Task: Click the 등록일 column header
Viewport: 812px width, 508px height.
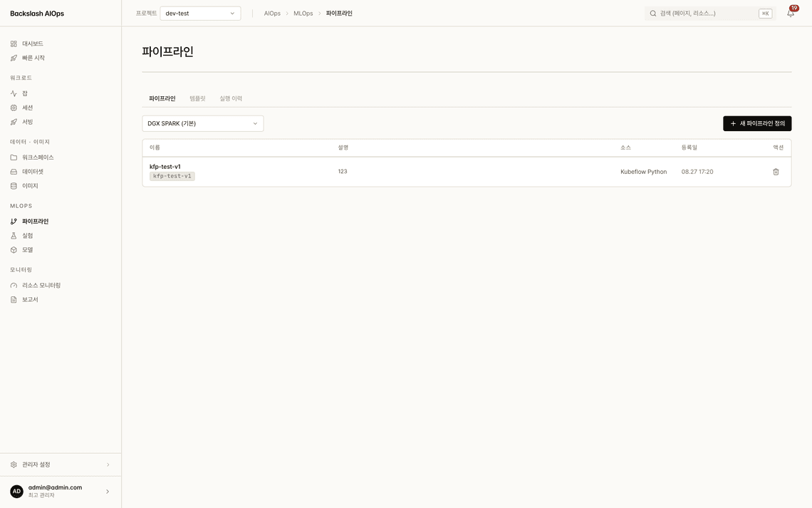Action: pos(689,147)
